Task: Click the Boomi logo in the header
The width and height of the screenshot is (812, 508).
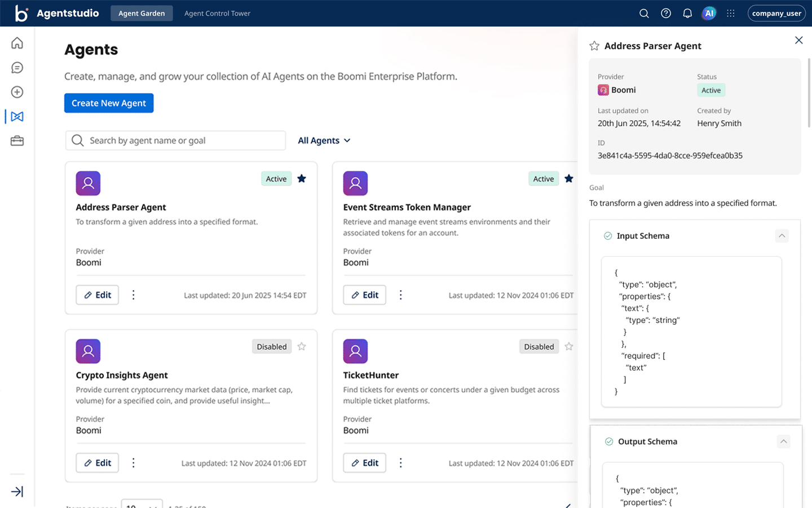Action: (x=21, y=13)
